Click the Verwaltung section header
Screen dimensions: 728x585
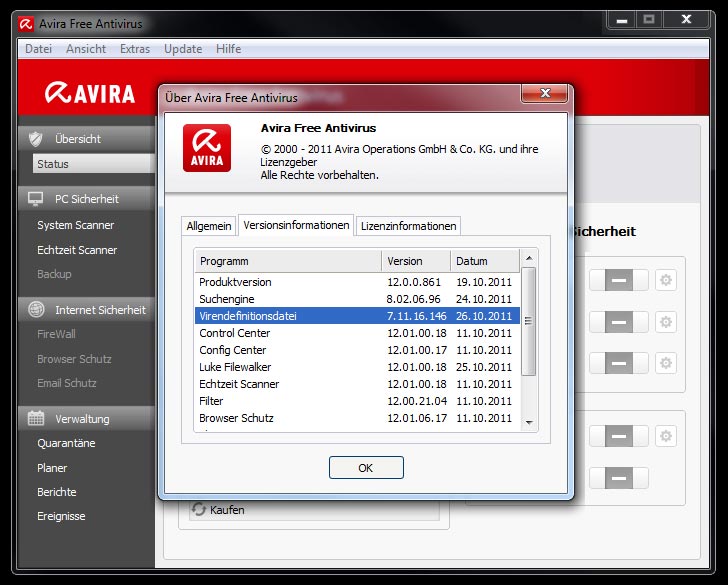tap(86, 418)
